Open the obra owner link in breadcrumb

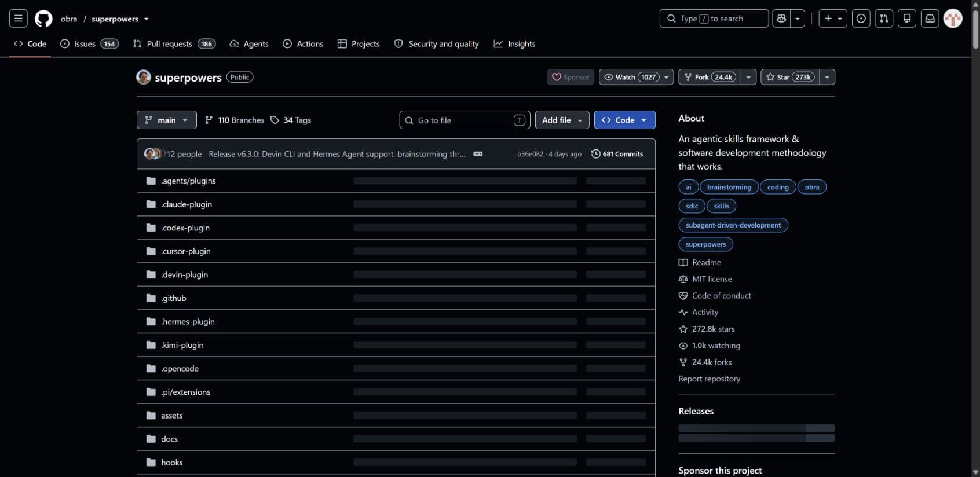pos(69,19)
